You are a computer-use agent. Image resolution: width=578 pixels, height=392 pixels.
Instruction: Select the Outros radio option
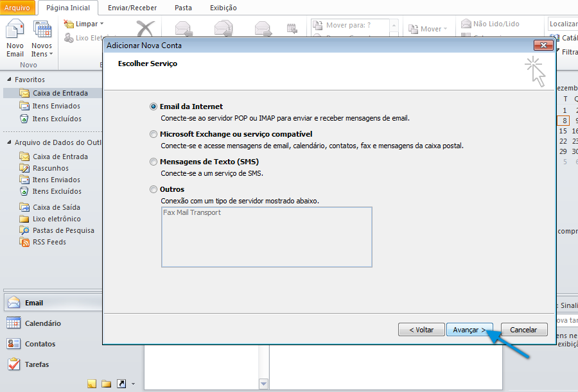point(153,189)
